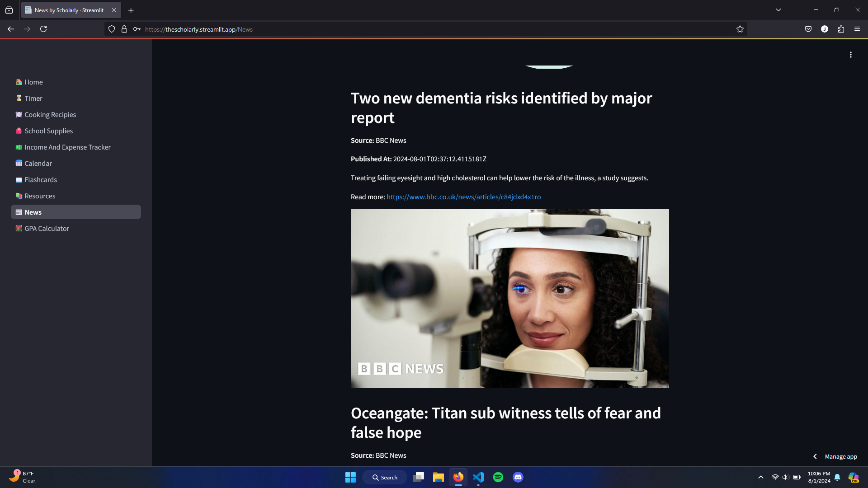Open the GPA Calculator page
Viewport: 868px width, 488px height.
coord(47,229)
